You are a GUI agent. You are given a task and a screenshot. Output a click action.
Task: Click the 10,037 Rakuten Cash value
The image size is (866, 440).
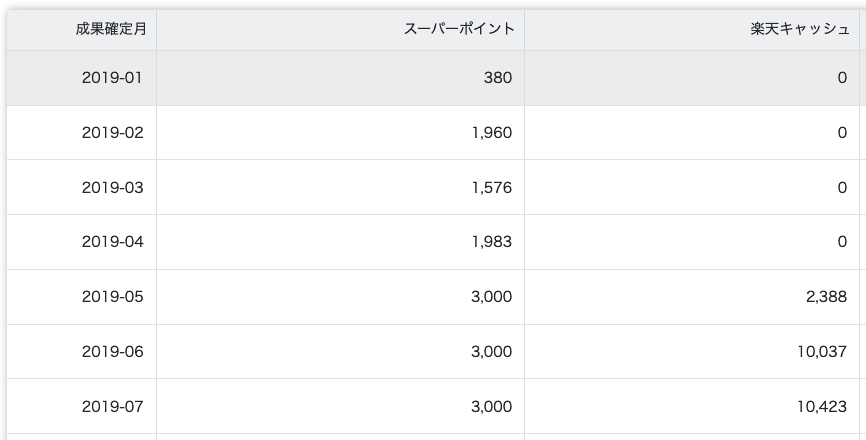pos(822,352)
